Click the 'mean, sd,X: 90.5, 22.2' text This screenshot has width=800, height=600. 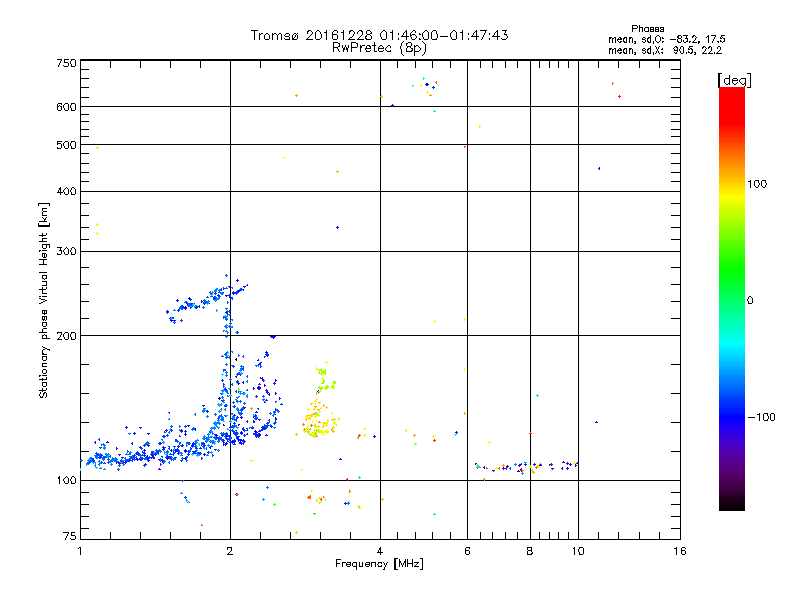665,50
